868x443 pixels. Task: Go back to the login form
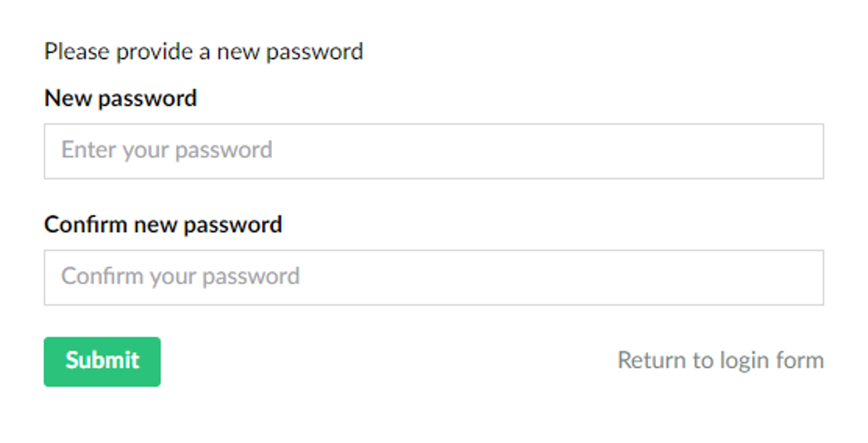(x=720, y=360)
